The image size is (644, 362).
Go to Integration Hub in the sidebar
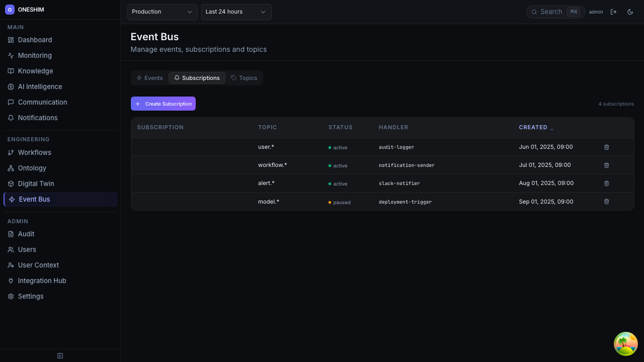click(42, 281)
